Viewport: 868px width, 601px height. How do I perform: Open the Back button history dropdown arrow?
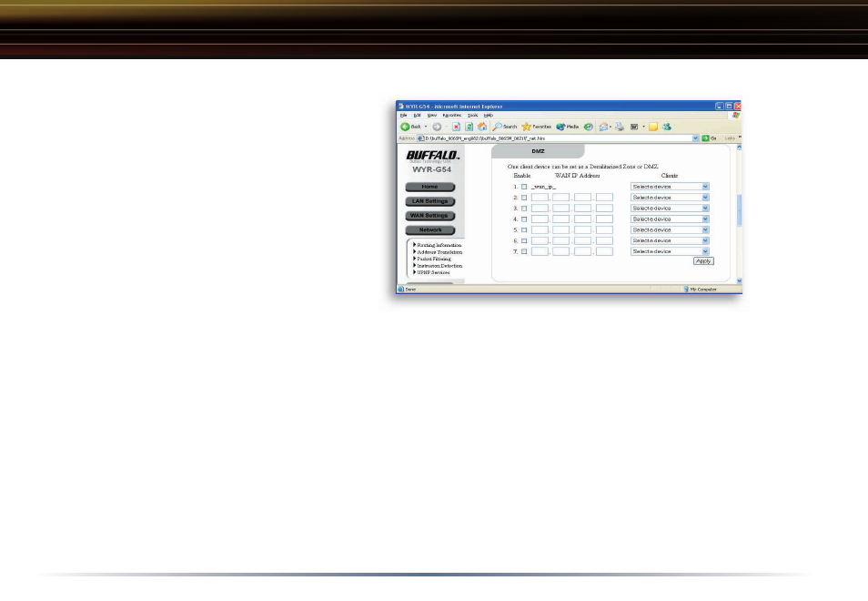[426, 127]
